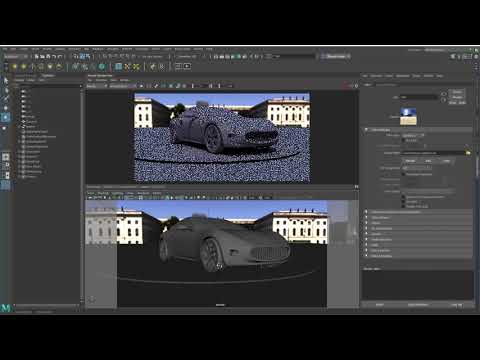480x360 pixels.
Task: Click the Copy Tab button
Action: [456, 305]
